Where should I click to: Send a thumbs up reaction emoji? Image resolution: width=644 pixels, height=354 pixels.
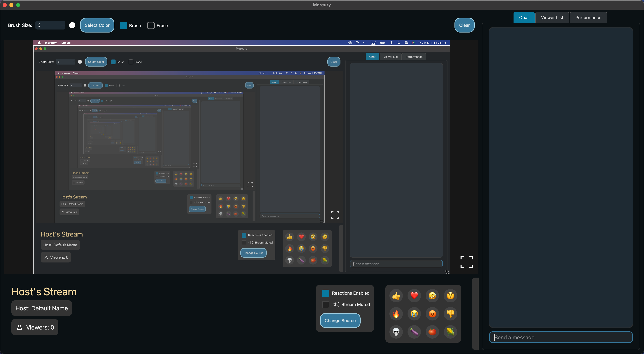tap(396, 296)
